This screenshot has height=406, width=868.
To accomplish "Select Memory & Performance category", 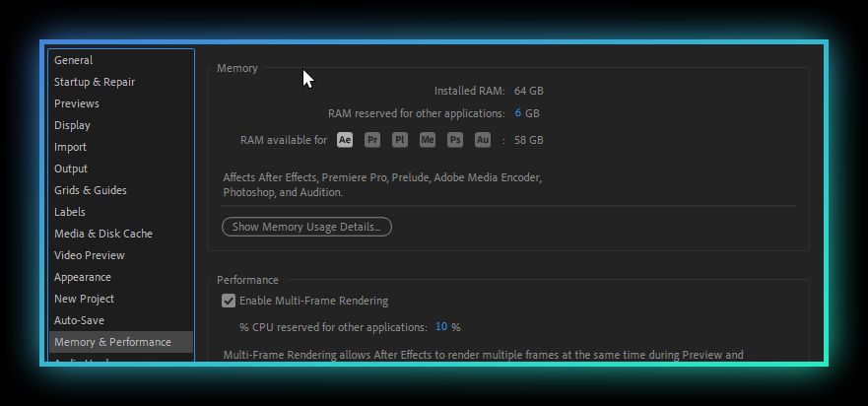I will pos(121,342).
